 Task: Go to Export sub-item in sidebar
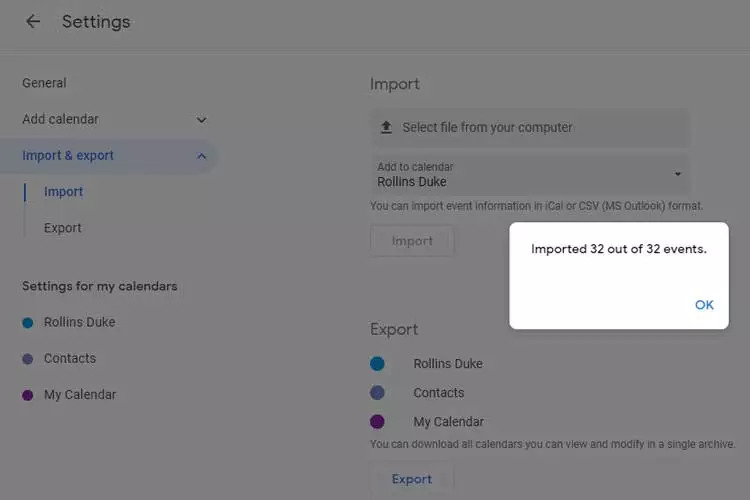tap(63, 228)
